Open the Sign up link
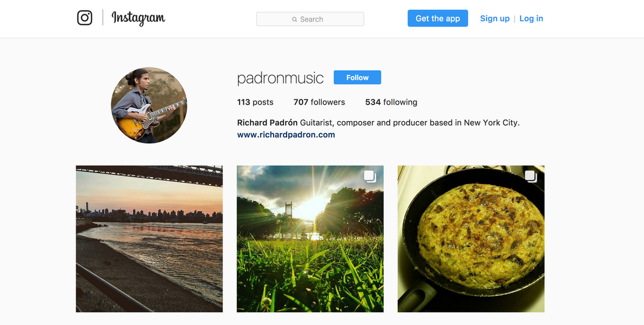The image size is (644, 325). click(x=494, y=18)
